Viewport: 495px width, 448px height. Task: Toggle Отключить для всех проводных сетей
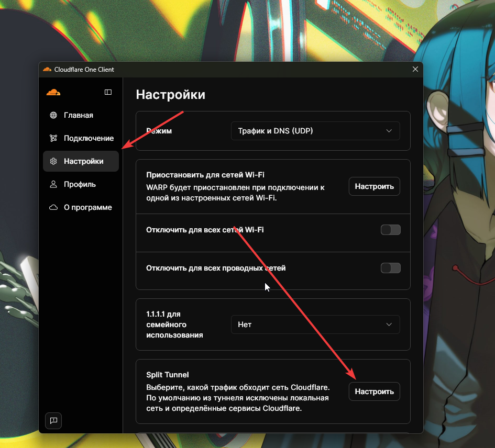[x=391, y=268]
